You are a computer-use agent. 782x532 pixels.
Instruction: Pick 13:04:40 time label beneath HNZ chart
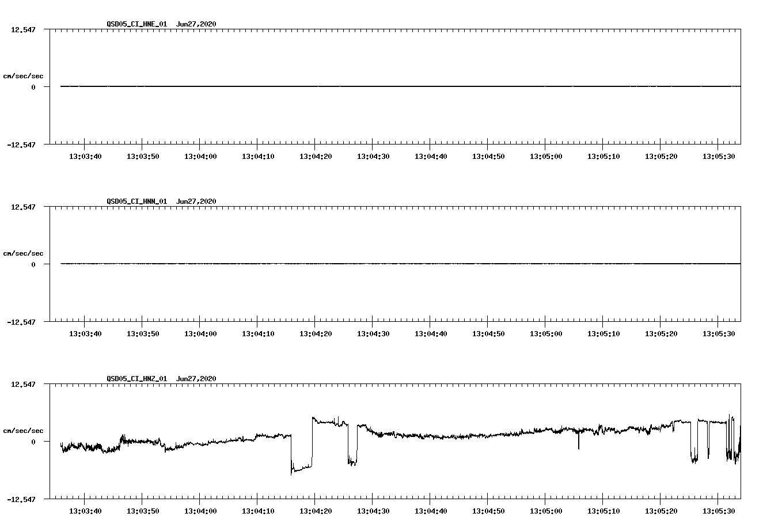(431, 511)
